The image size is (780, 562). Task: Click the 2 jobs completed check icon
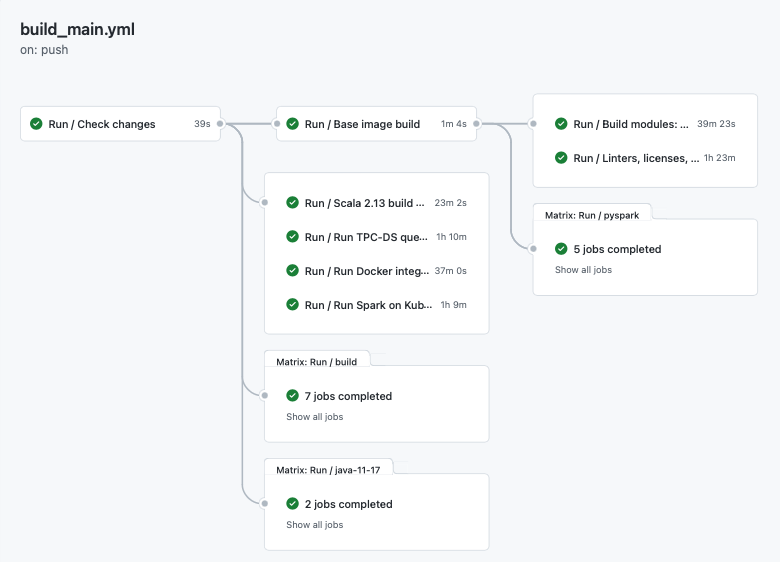293,504
